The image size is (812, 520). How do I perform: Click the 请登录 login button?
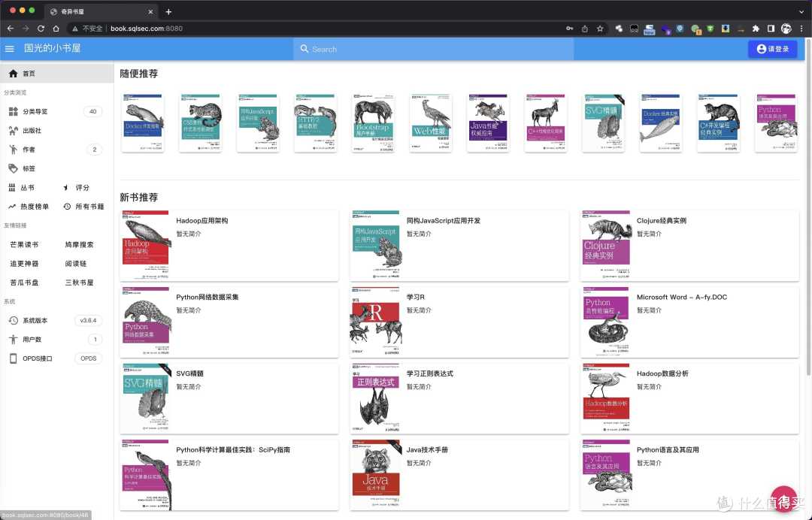click(x=773, y=49)
